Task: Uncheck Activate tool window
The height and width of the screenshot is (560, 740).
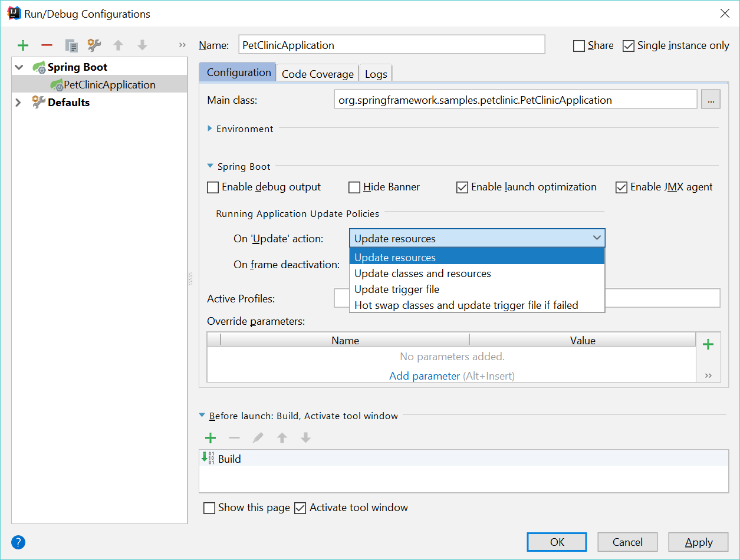Action: [300, 508]
